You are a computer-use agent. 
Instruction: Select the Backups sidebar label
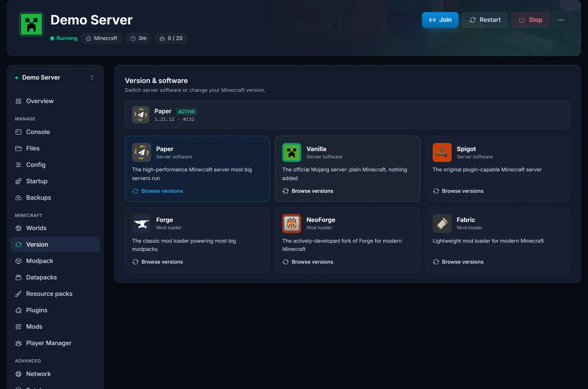coord(39,198)
